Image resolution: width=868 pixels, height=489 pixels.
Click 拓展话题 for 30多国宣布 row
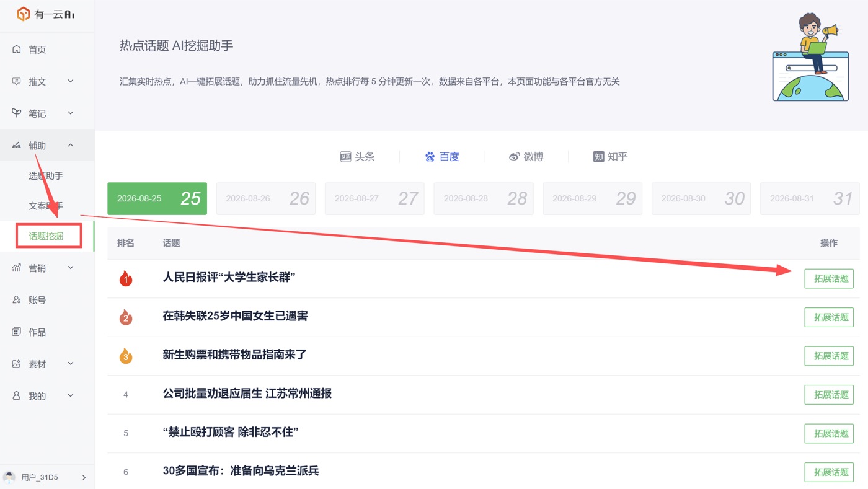point(829,472)
